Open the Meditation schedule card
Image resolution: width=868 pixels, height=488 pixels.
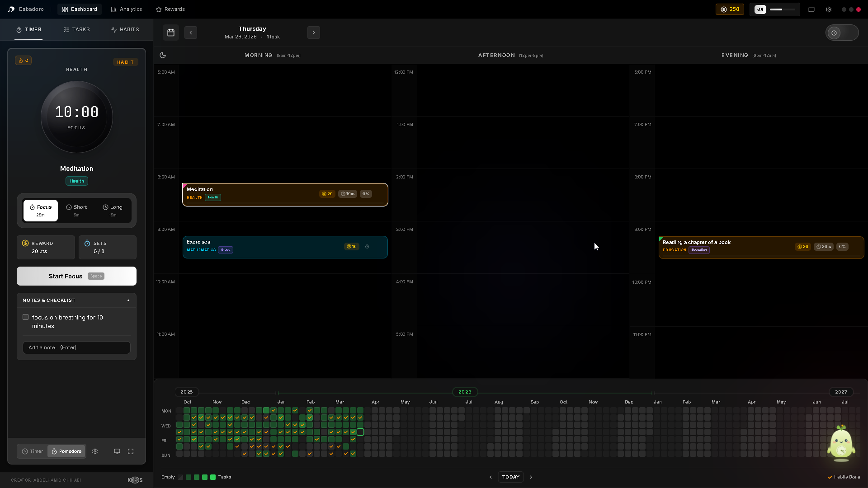285,195
